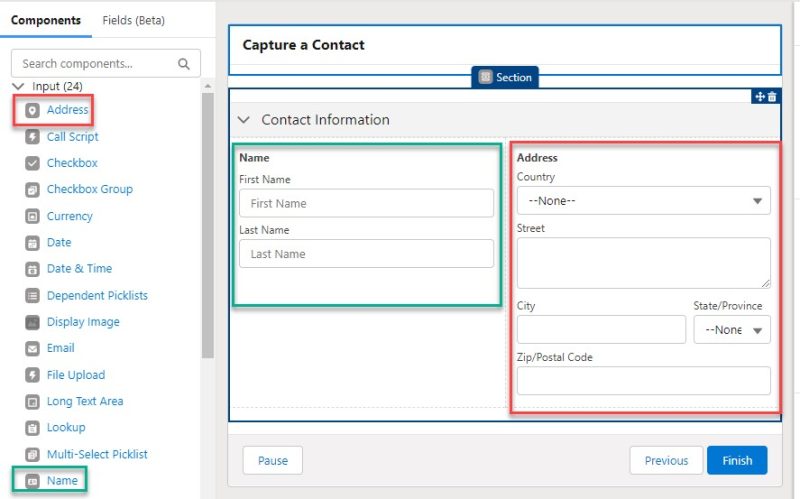Click the components list scrollbar
800x499 pixels.
(208, 220)
